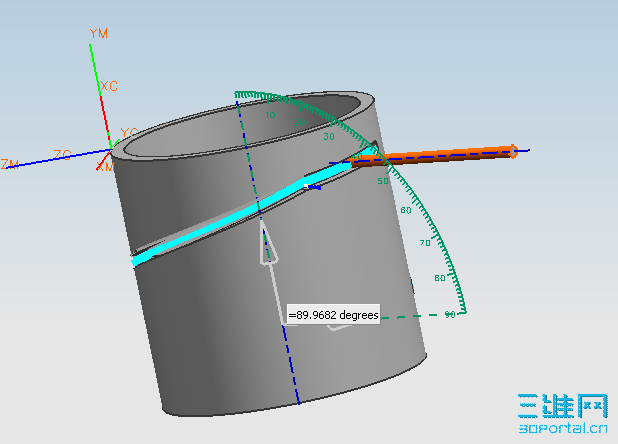This screenshot has height=444, width=618.
Task: Click the 60 mark on the angle protractor
Action: tap(406, 210)
